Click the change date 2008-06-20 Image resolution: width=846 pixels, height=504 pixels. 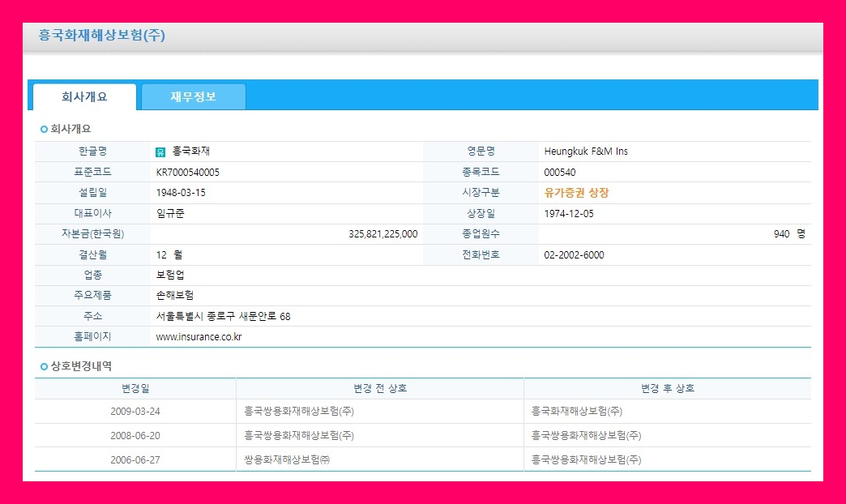point(135,436)
